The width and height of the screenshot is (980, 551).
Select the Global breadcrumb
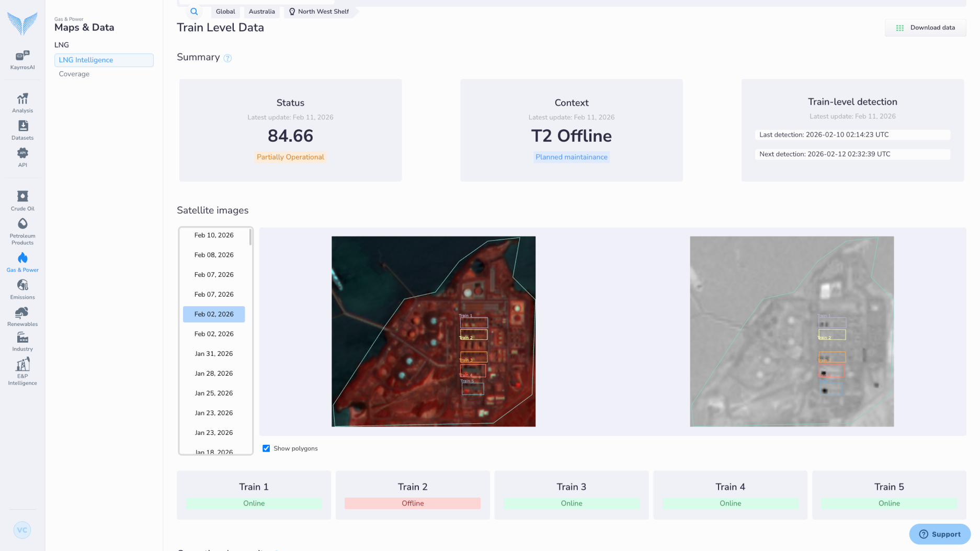(225, 12)
